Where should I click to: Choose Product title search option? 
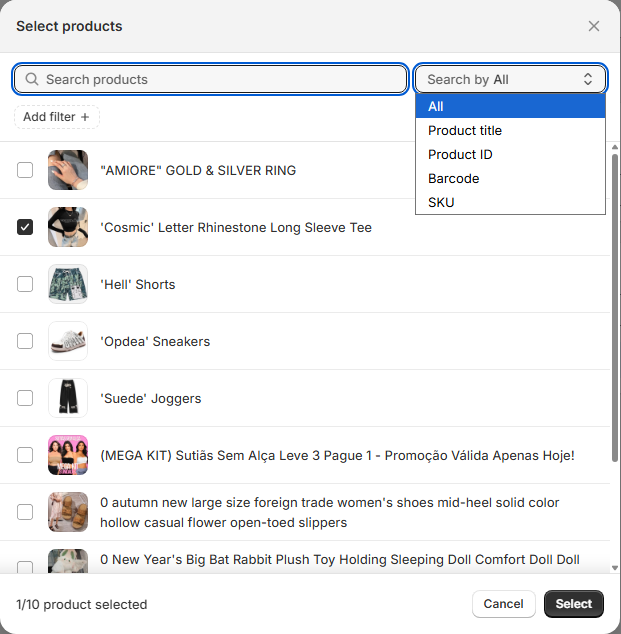pos(465,130)
